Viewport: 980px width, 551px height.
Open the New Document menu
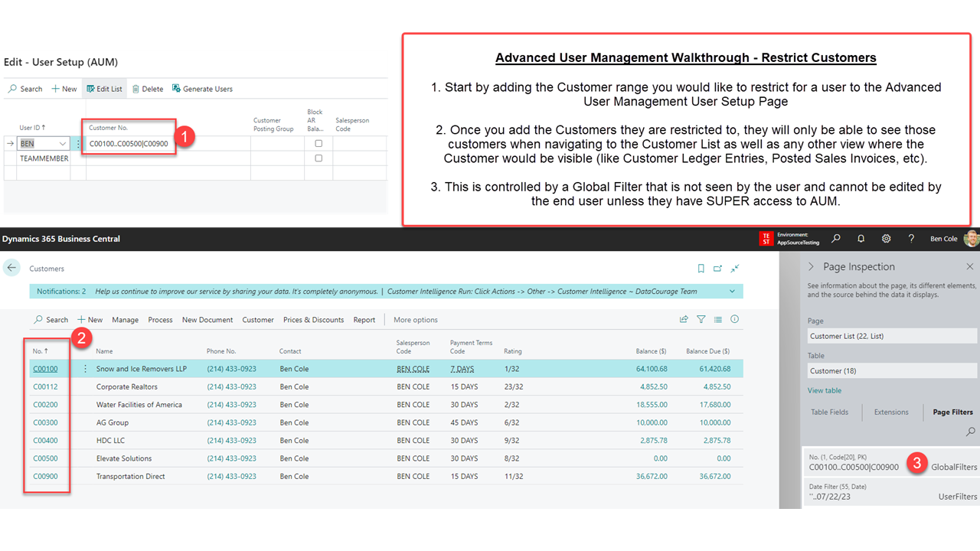point(207,320)
